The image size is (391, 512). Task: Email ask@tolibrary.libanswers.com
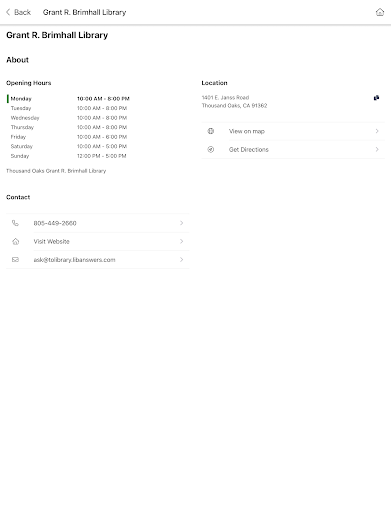tap(98, 259)
